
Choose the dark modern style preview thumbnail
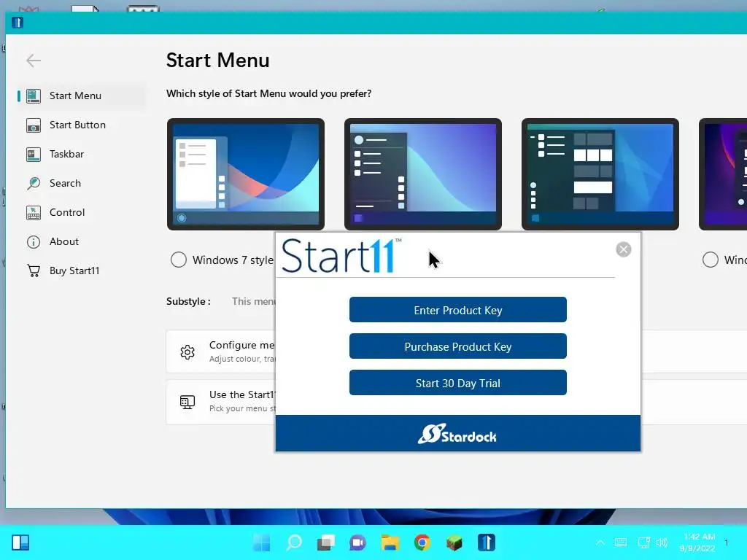423,174
